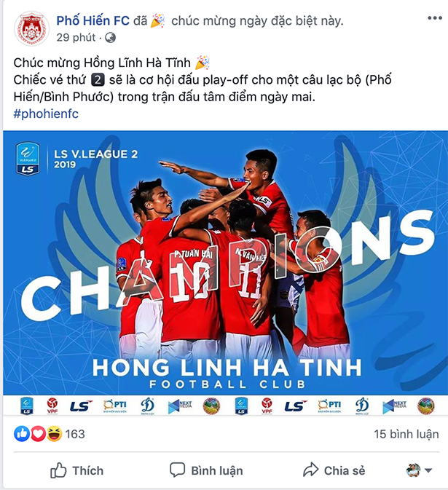The width and height of the screenshot is (448, 490).
Task: Click the share arrow icon
Action: point(311,470)
